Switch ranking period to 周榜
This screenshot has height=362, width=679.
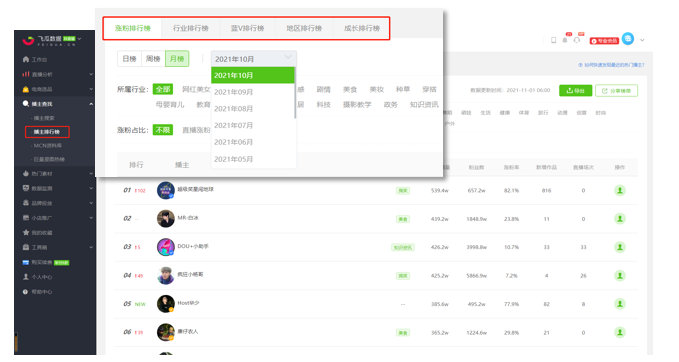153,58
